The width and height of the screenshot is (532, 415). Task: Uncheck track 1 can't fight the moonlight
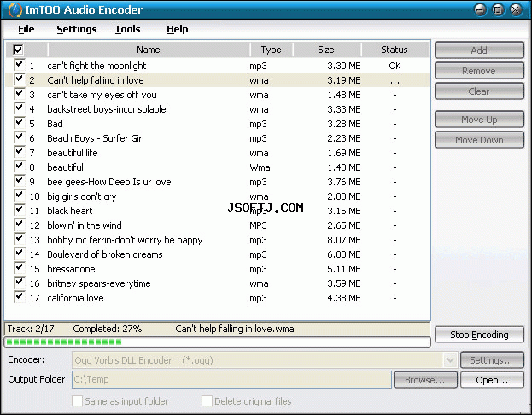(x=20, y=65)
